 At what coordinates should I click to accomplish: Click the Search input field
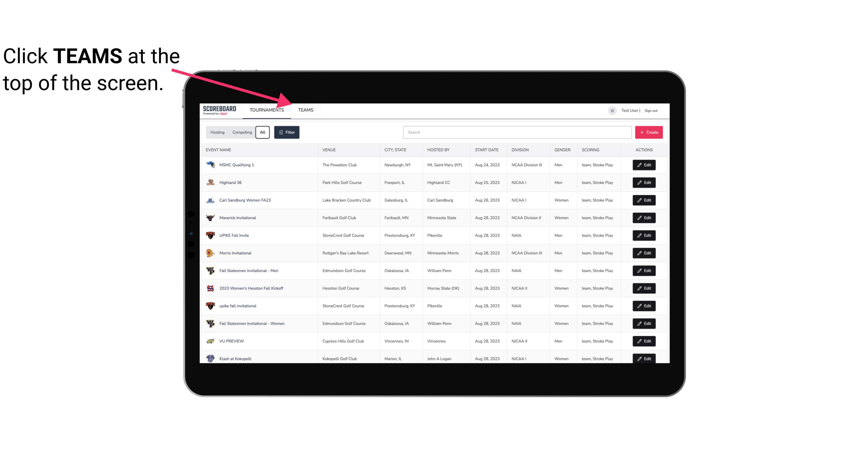(x=517, y=132)
